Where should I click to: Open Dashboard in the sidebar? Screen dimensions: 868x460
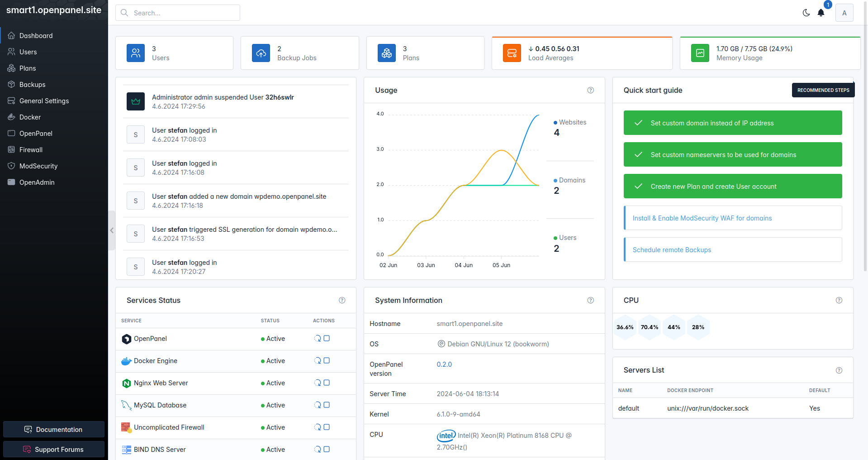54,36
